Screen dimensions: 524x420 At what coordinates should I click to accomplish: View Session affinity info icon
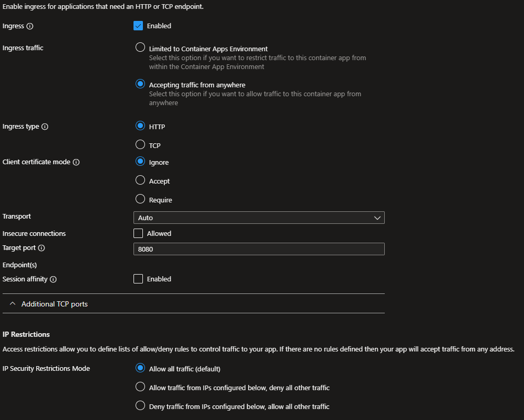(x=53, y=279)
